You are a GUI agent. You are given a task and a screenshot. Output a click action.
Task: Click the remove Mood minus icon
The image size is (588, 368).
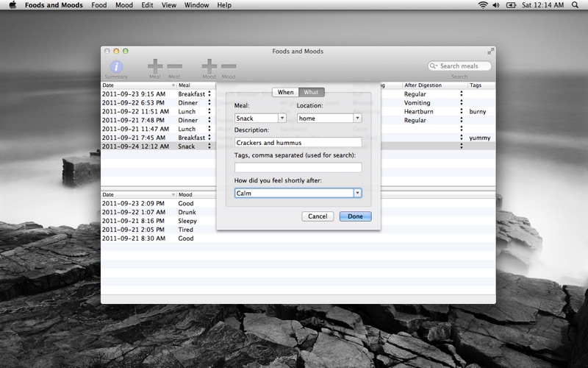[229, 66]
